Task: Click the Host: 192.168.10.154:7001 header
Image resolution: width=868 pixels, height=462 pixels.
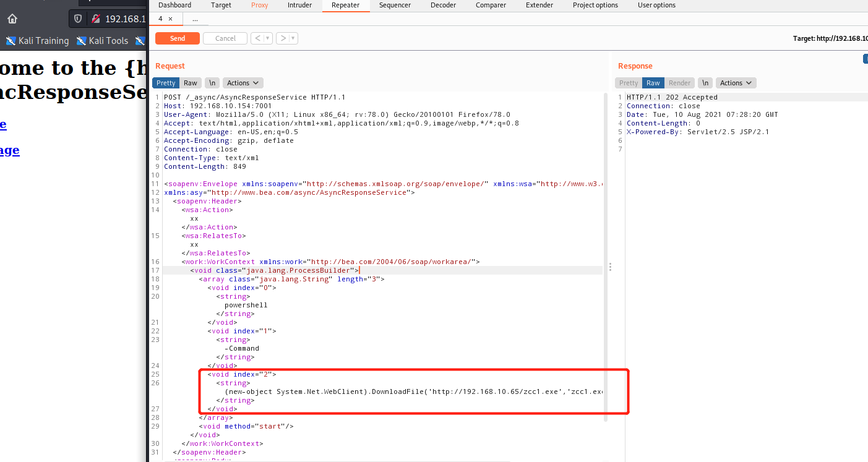Action: [x=218, y=106]
